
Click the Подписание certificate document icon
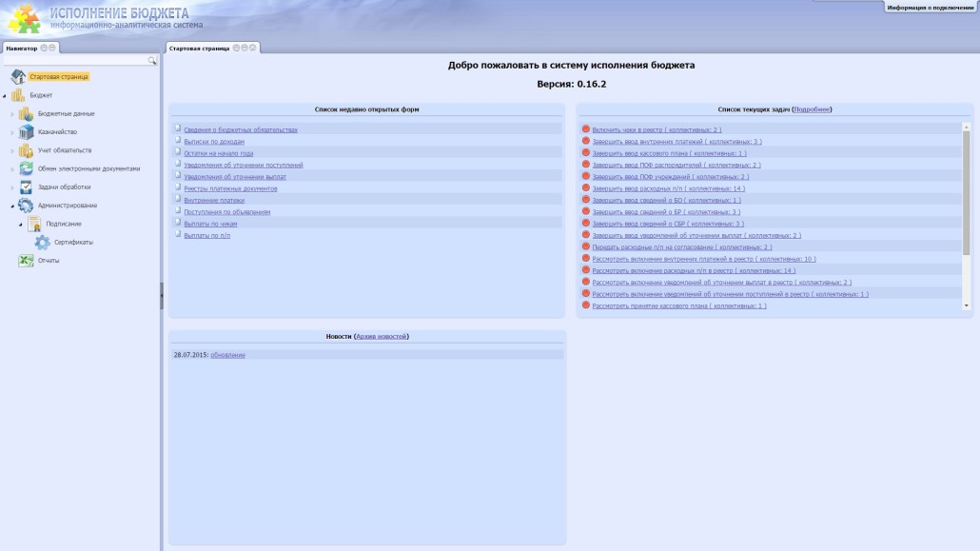click(x=33, y=224)
